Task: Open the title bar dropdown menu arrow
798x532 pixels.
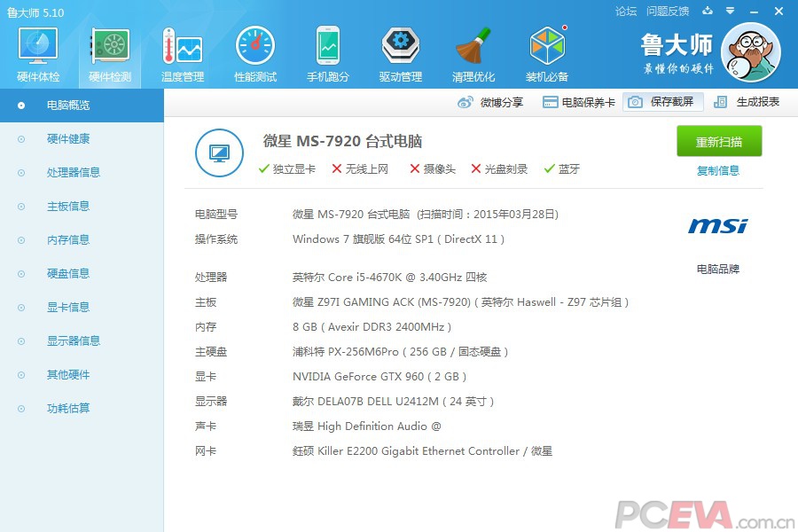Action: click(730, 11)
